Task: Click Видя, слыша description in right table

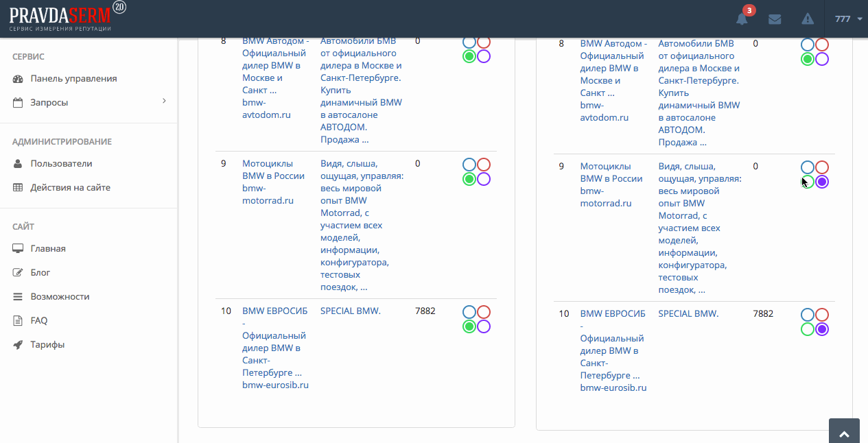Action: [700, 228]
